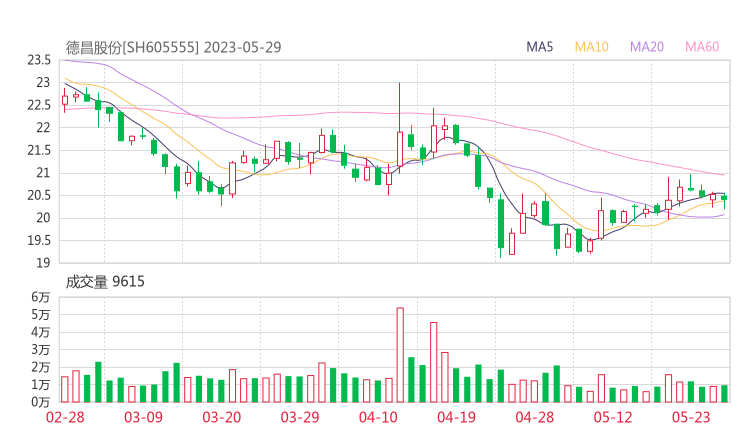Click the 0万 volume axis label
Image resolution: width=740 pixels, height=440 pixels.
coord(40,402)
